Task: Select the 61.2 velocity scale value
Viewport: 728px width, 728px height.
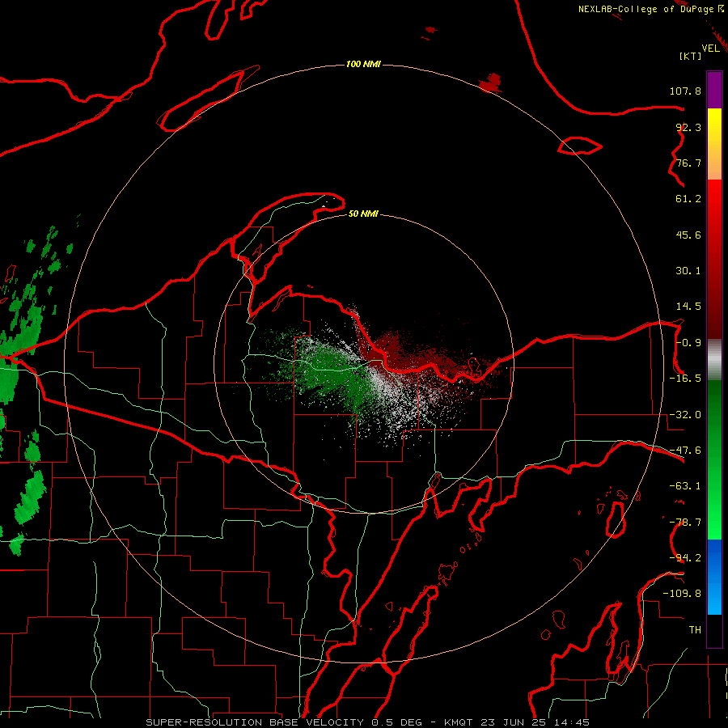Action: click(x=688, y=199)
